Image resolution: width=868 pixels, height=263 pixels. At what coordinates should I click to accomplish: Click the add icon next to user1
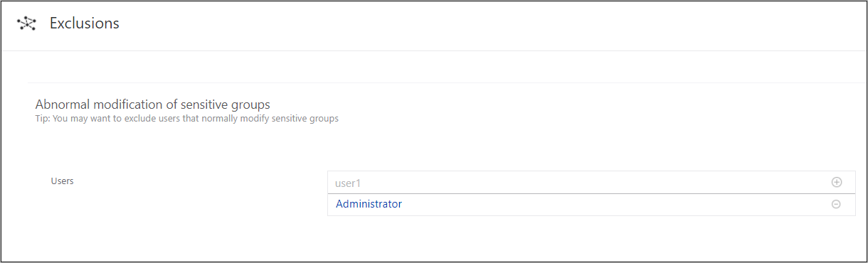837,182
